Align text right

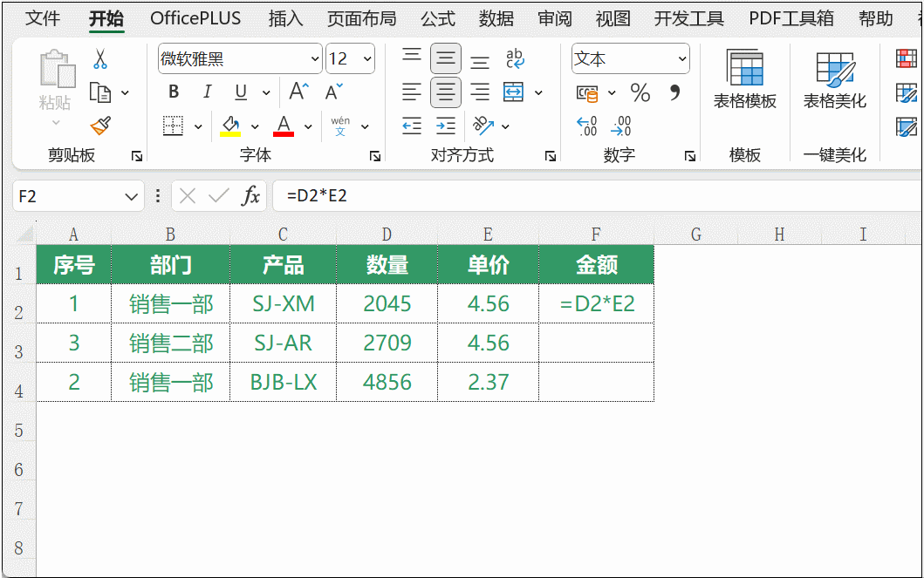coord(480,92)
